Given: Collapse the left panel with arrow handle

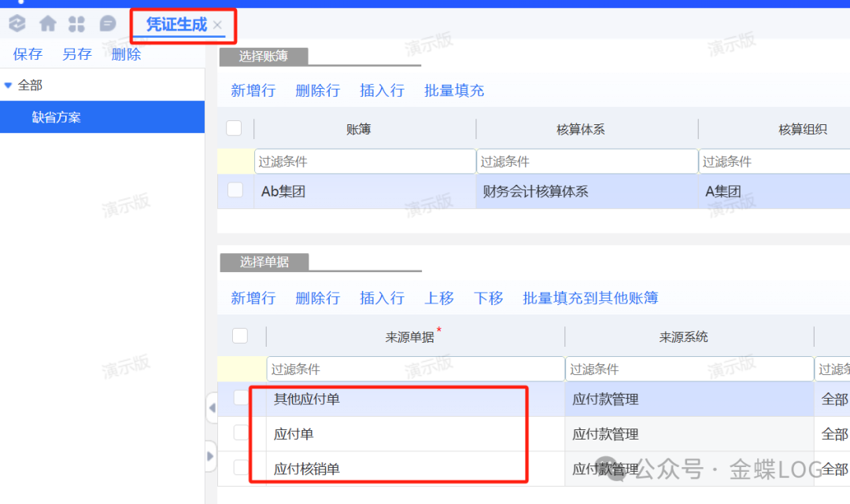Looking at the screenshot, I should click(211, 408).
